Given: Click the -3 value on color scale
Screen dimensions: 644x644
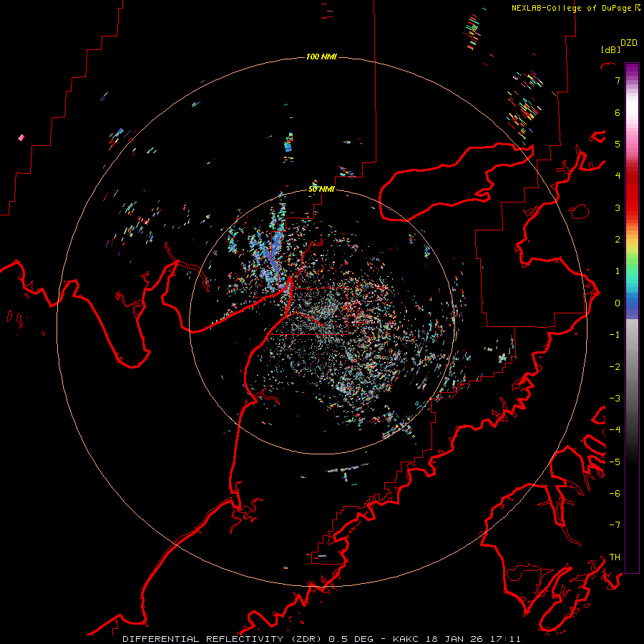Looking at the screenshot, I should coord(615,399).
